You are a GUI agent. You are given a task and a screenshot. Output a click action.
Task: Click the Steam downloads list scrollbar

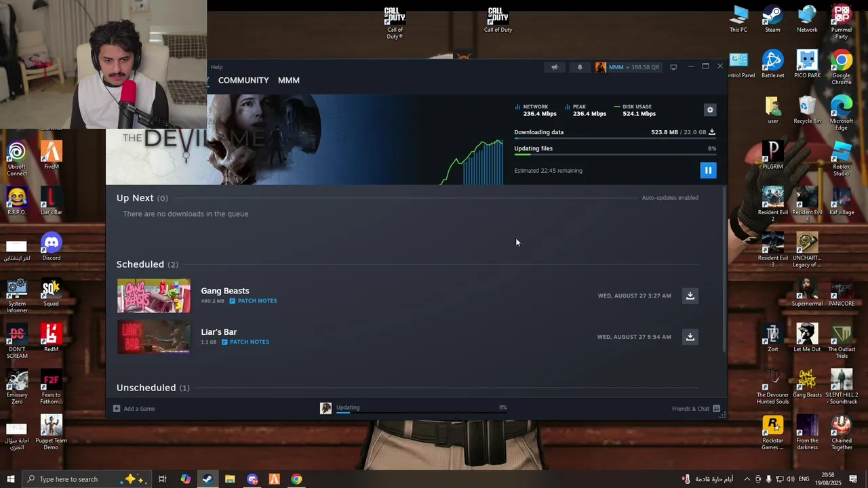pyautogui.click(x=724, y=268)
